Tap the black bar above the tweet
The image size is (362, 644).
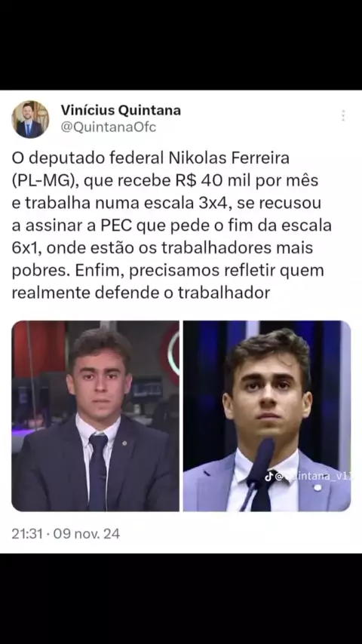(x=181, y=44)
